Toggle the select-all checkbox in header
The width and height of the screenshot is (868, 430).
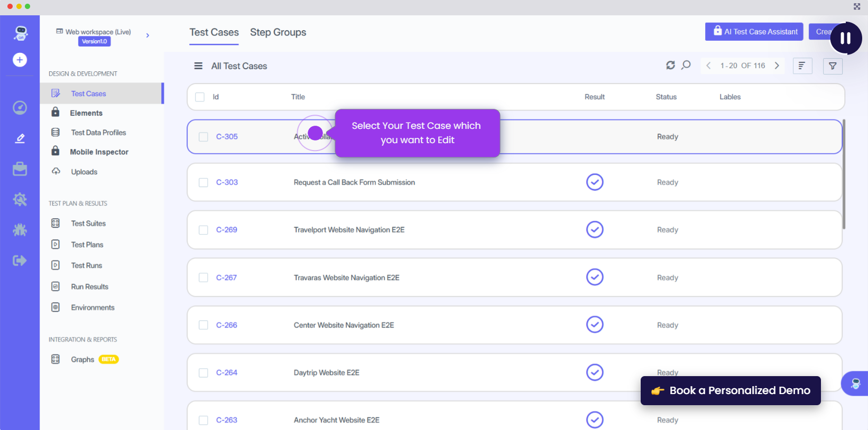(200, 97)
